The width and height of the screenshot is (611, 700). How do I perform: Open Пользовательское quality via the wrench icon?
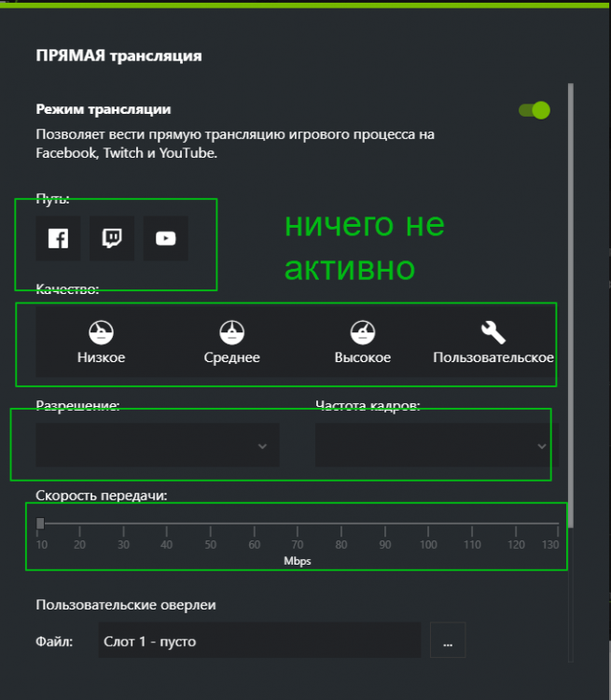click(x=493, y=332)
